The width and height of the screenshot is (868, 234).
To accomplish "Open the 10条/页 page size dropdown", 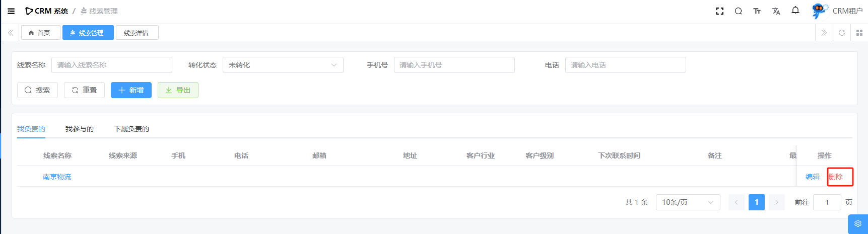I will [x=687, y=202].
